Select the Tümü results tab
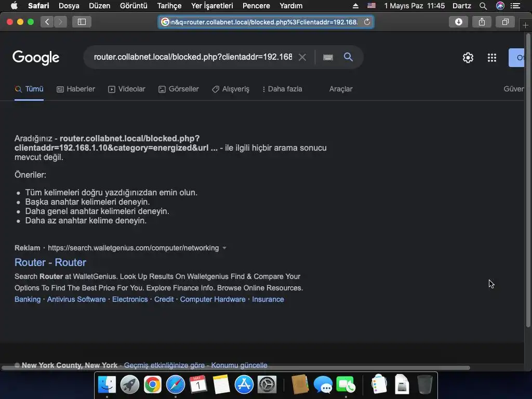This screenshot has height=399, width=532. (x=29, y=89)
